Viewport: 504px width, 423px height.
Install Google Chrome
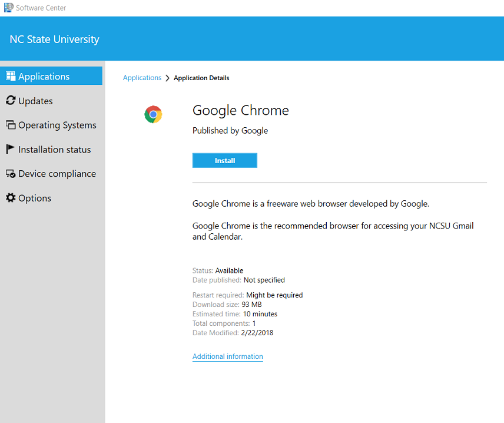click(x=225, y=160)
